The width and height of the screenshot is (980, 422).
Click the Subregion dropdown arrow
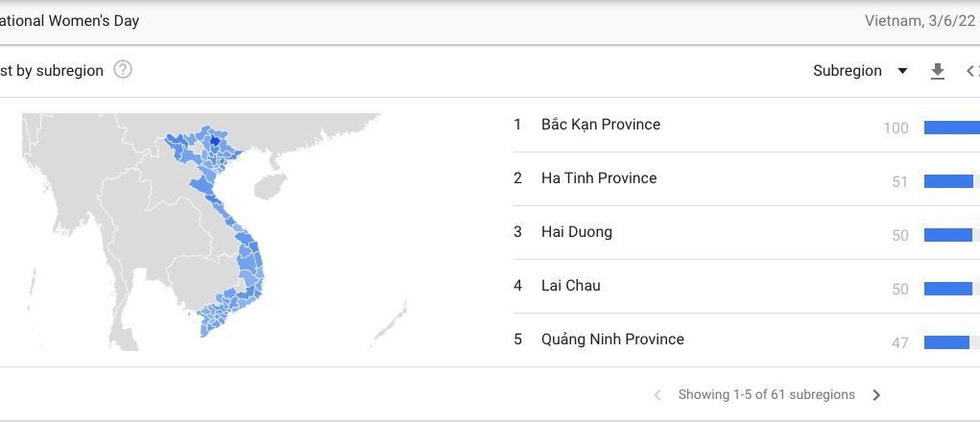pos(902,71)
